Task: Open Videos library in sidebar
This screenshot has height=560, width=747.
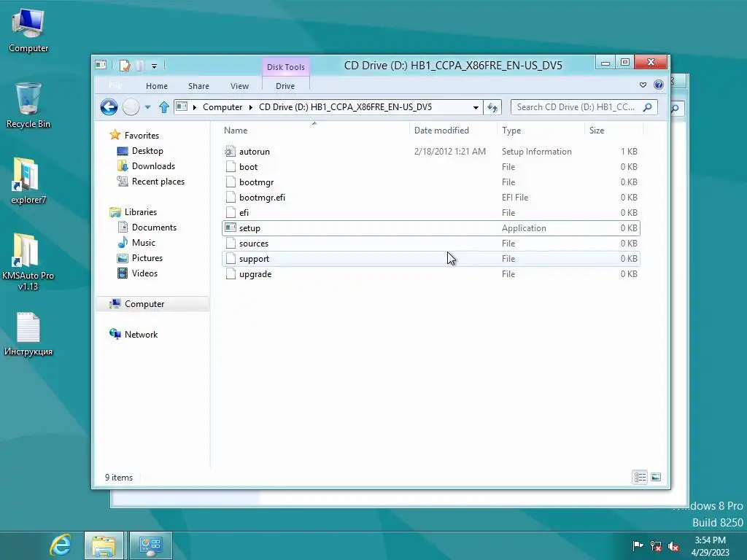Action: [x=144, y=273]
